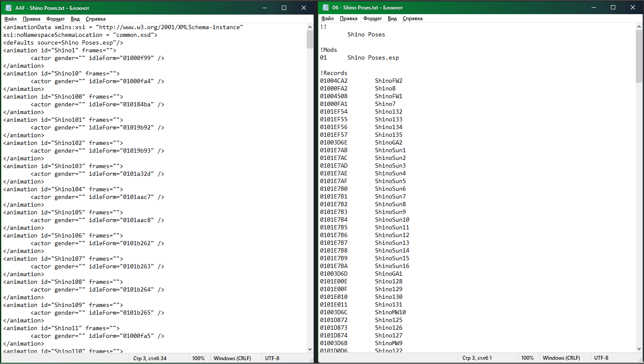644x364 pixels.
Task: Click record 0101E7B4 ShinoSun10
Action: (365, 220)
